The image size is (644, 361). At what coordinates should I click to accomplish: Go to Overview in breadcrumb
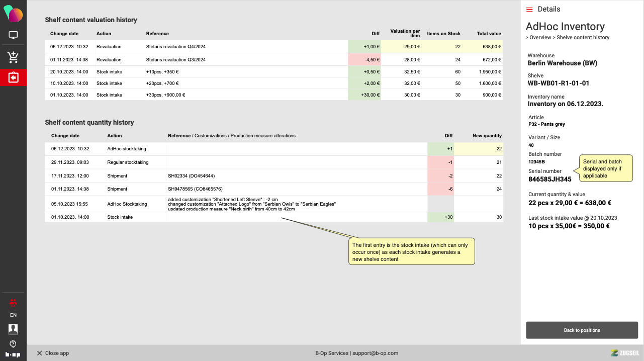pyautogui.click(x=540, y=38)
